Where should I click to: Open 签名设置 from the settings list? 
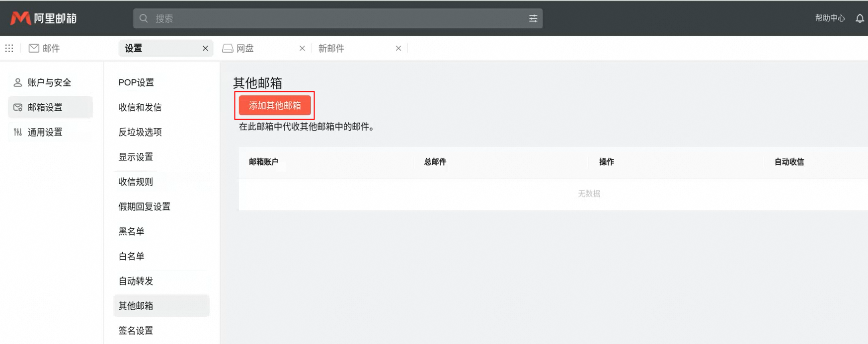coord(136,331)
